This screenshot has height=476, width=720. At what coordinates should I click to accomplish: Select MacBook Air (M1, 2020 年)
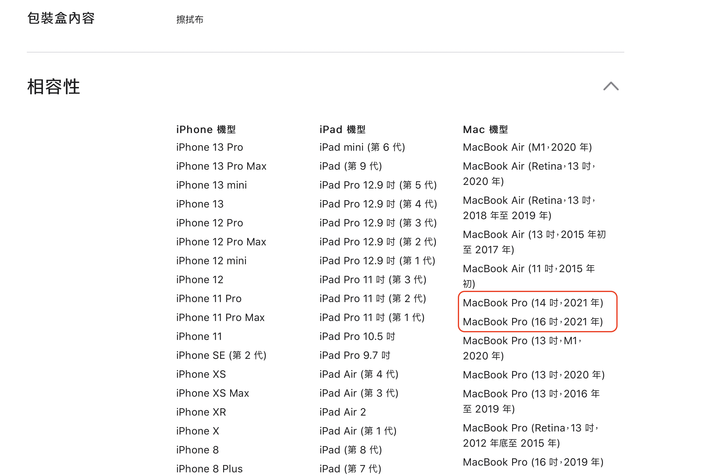click(527, 147)
